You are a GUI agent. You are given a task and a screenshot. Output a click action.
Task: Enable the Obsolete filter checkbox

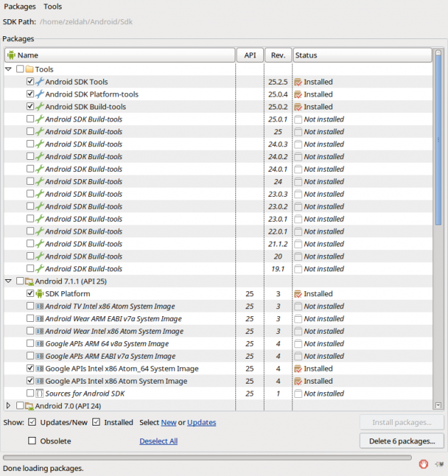click(32, 440)
